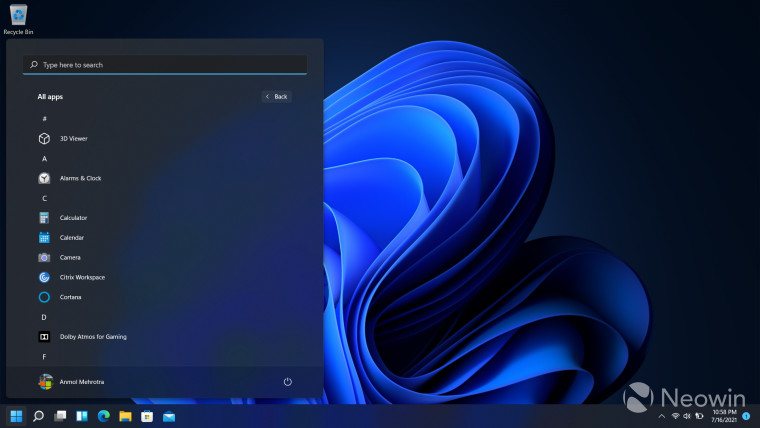
Task: Open the Alarms & Clock app icon
Action: (x=44, y=178)
